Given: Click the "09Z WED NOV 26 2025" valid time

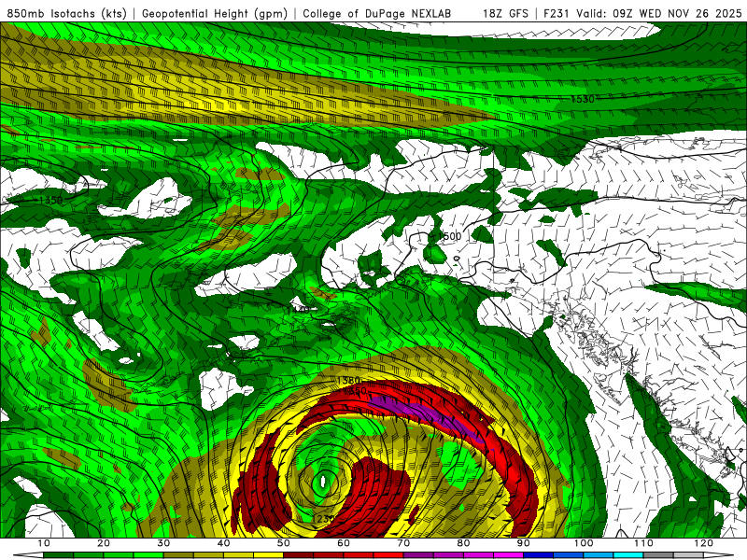Looking at the screenshot, I should click(x=678, y=13).
